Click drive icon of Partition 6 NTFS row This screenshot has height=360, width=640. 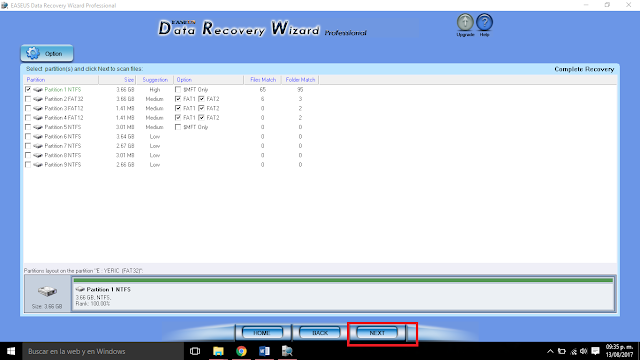[x=38, y=136]
